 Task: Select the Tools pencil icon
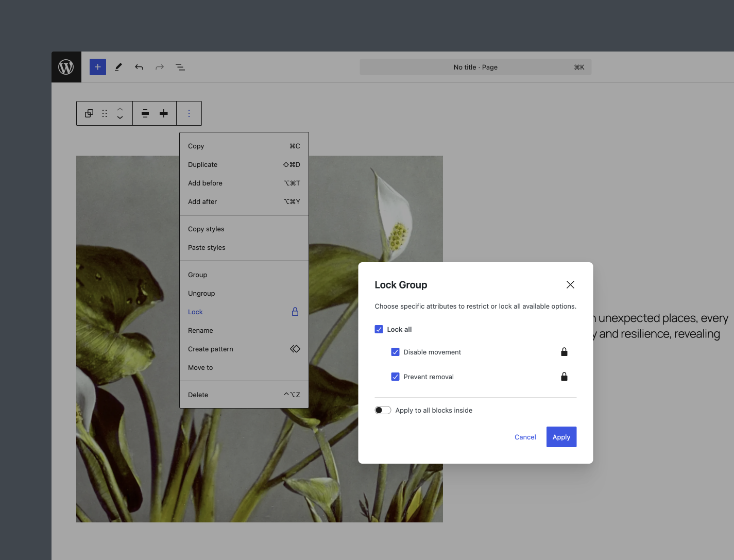tap(118, 67)
